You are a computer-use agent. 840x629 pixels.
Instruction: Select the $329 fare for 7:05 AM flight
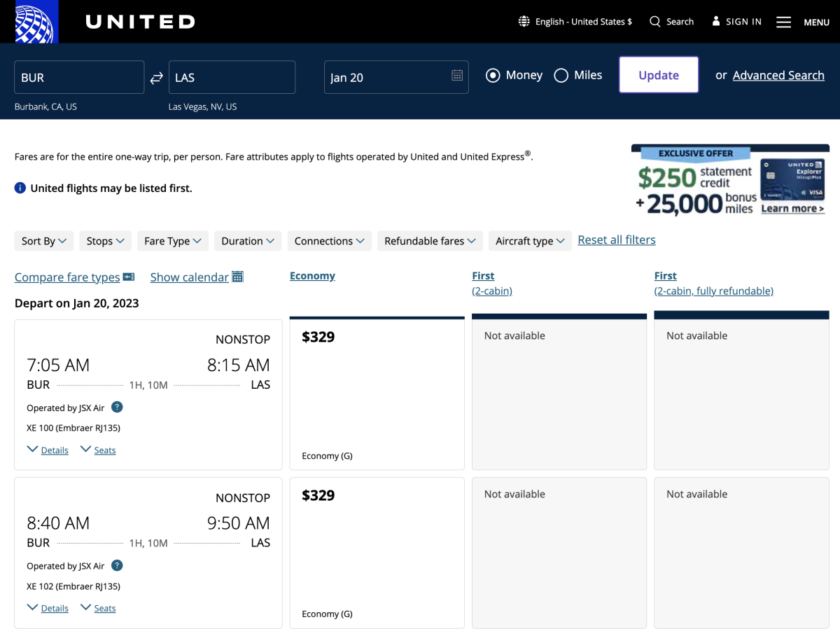[x=377, y=394]
